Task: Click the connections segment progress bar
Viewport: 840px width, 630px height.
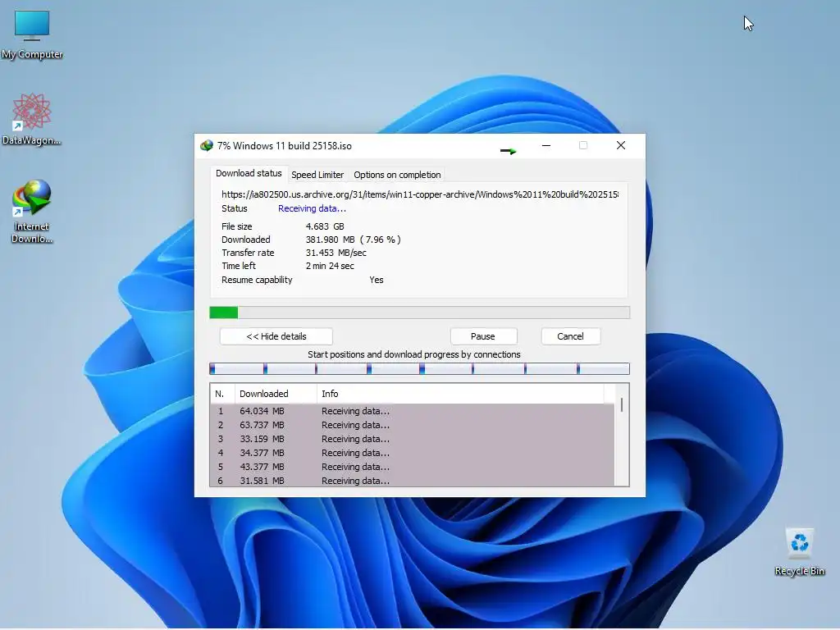Action: (x=419, y=368)
